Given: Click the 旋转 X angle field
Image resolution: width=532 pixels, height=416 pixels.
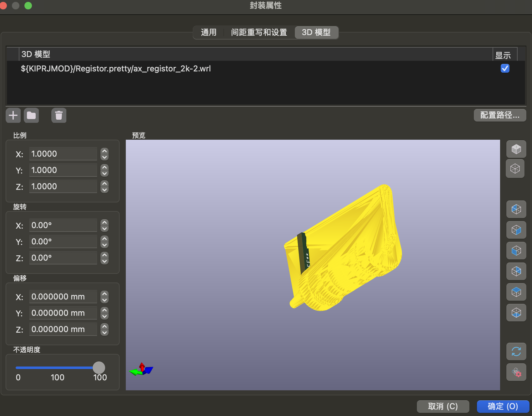Looking at the screenshot, I should pyautogui.click(x=63, y=225).
